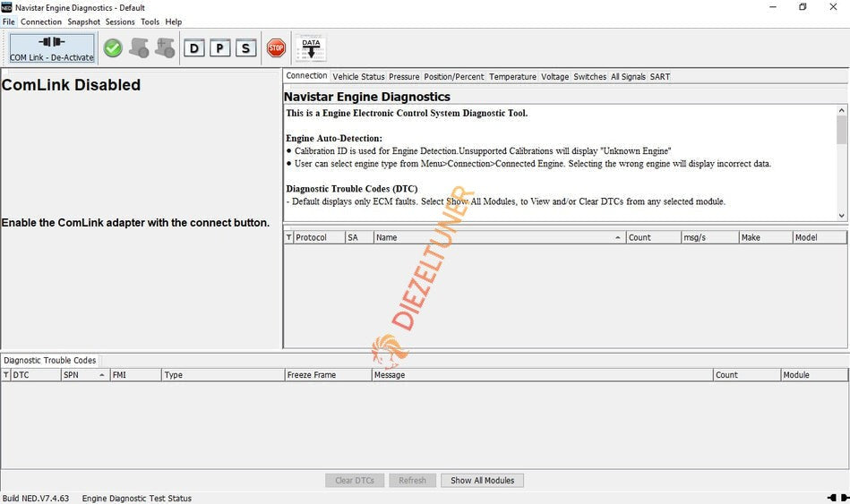Viewport: 850px width, 504px height.
Task: Click the P toolbar button
Action: (219, 48)
